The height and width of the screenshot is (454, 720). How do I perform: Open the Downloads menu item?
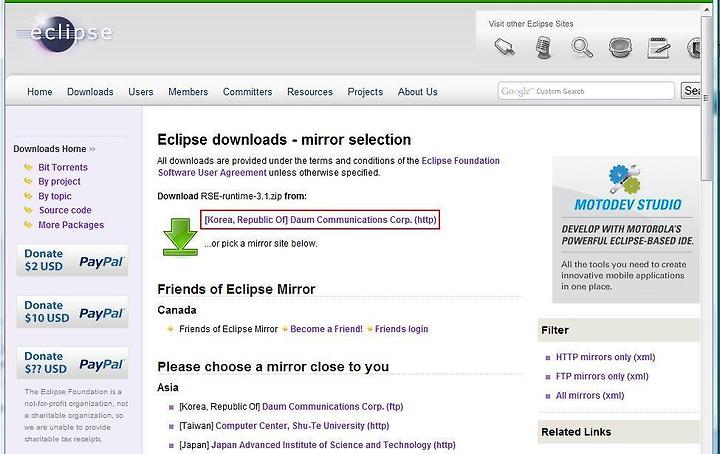[x=90, y=92]
